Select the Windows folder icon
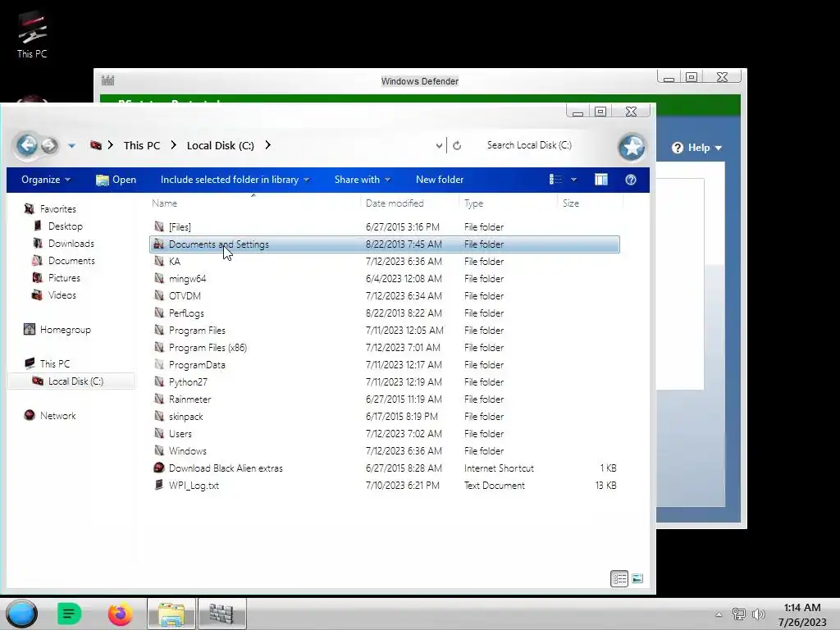The image size is (840, 630). click(158, 450)
